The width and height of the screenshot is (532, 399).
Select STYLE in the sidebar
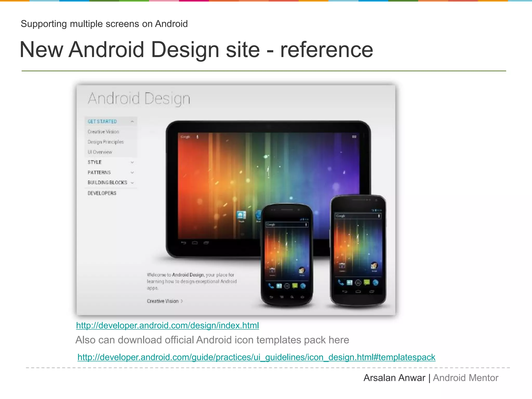pos(95,162)
